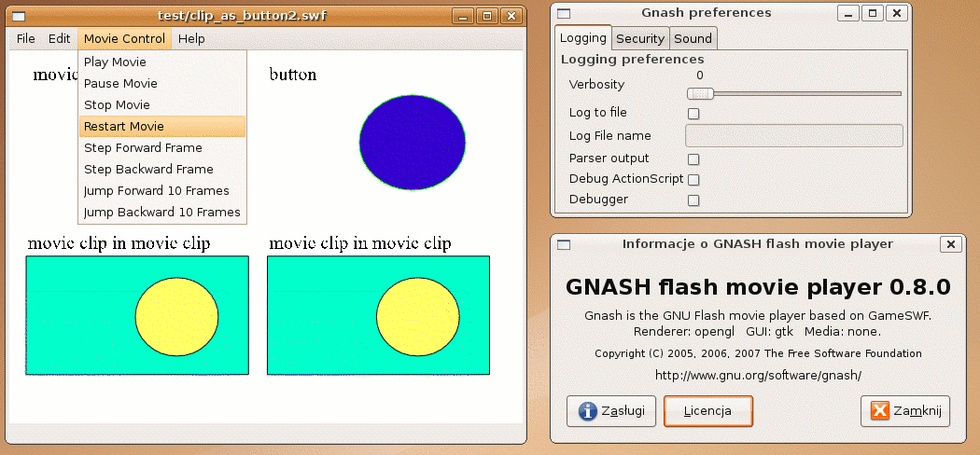Minimize the clip_as_button2.swf window
980x455 pixels.
click(x=463, y=16)
